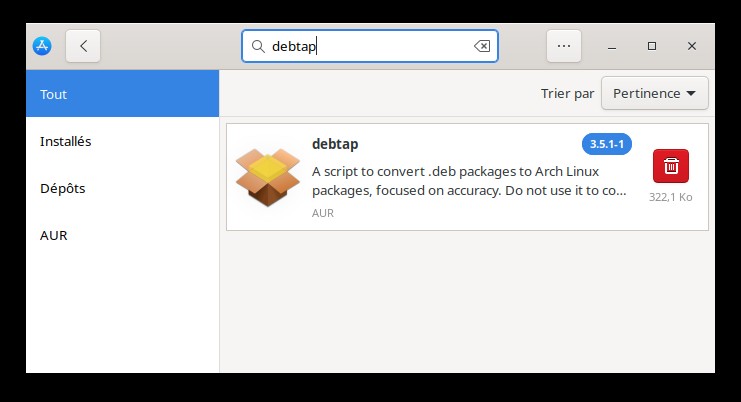Click the magnifying glass search icon

click(258, 46)
